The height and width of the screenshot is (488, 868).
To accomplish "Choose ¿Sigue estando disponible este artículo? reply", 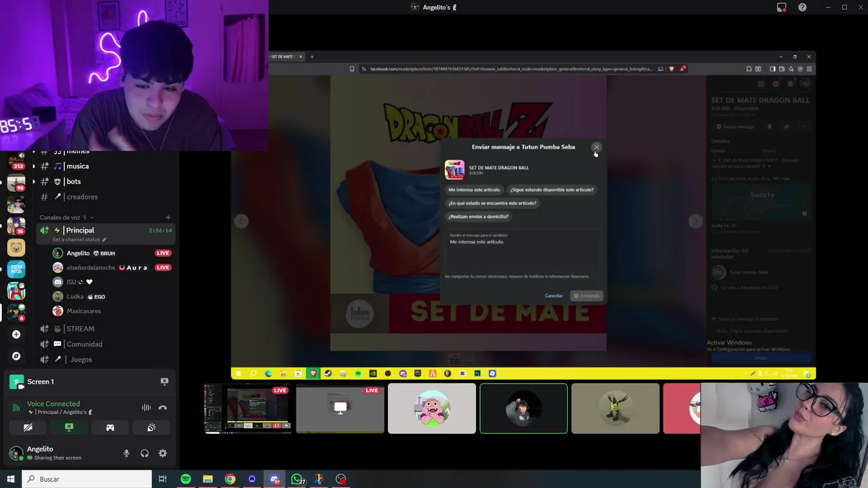I will [551, 190].
